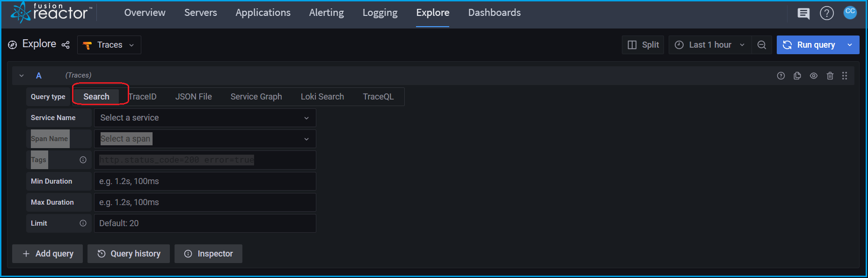Image resolution: width=868 pixels, height=278 pixels.
Task: Click the query help icon in row A
Action: (781, 76)
